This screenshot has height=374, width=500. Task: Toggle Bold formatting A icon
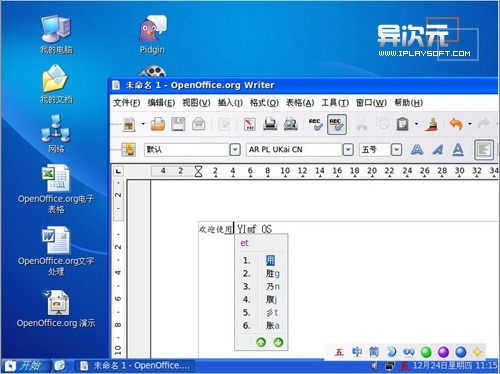pos(417,149)
